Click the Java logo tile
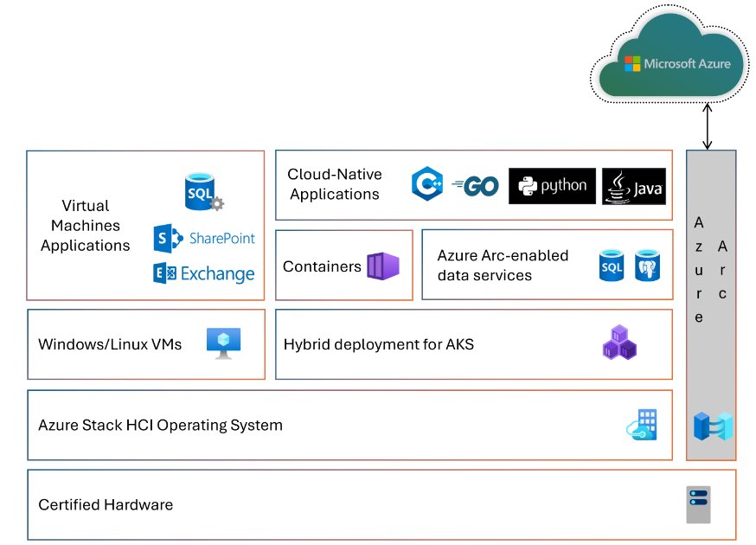The width and height of the screenshot is (756, 545). pos(634,186)
